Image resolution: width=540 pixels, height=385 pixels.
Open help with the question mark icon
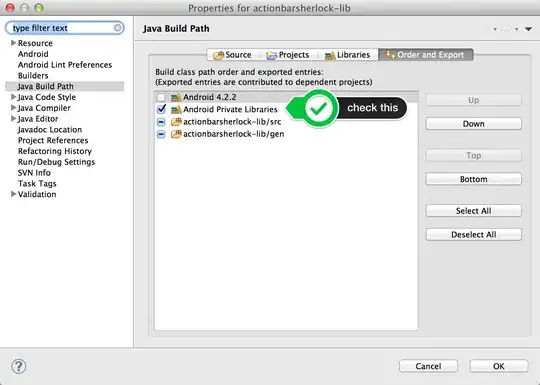[19, 366]
